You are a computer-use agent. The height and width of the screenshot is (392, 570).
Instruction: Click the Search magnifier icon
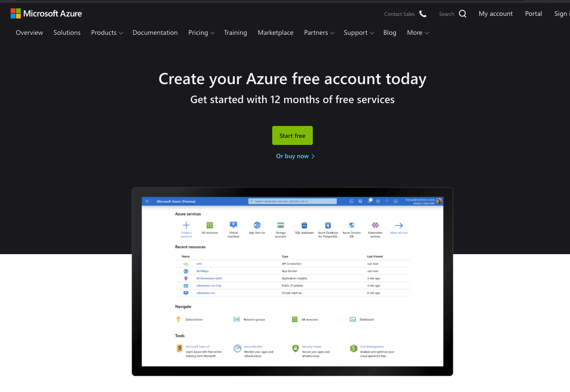[463, 14]
